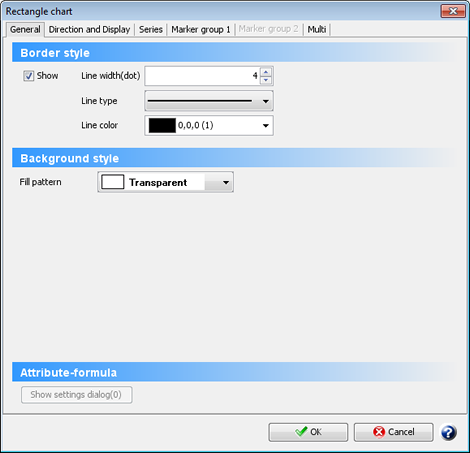Switch to the Direction and Display tab
Viewport: 470px width, 453px height.
click(89, 29)
